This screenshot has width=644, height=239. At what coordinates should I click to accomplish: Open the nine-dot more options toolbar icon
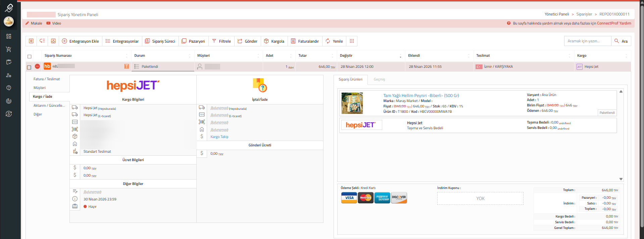(x=352, y=41)
